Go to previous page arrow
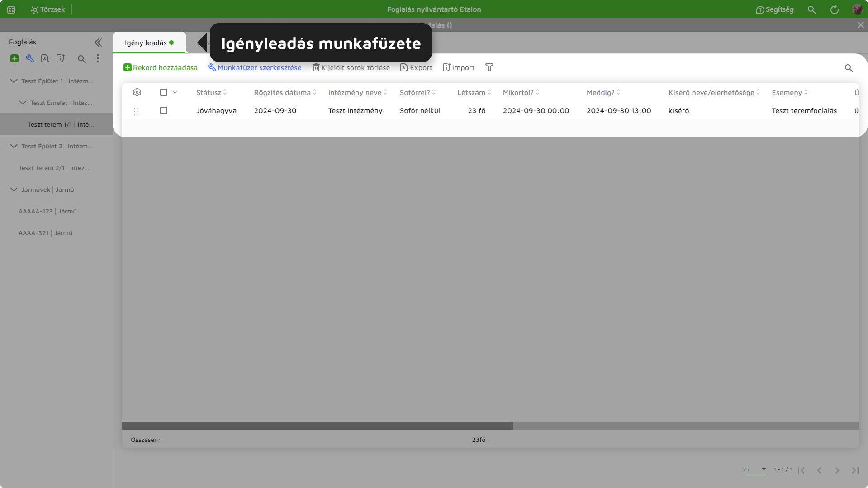 click(x=819, y=470)
